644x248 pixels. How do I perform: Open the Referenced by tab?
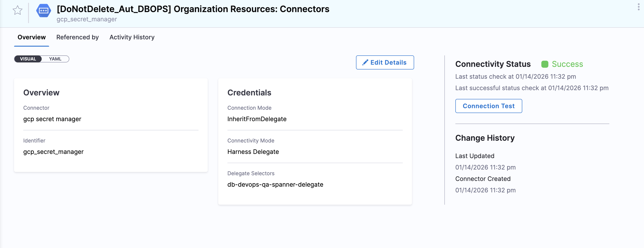coord(77,37)
